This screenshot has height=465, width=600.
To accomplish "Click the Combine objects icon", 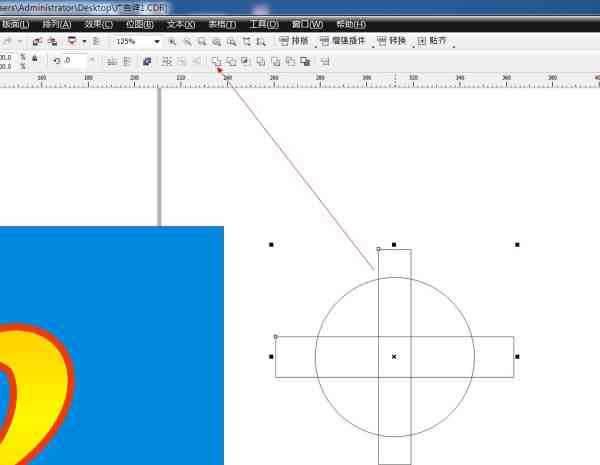I will [147, 61].
